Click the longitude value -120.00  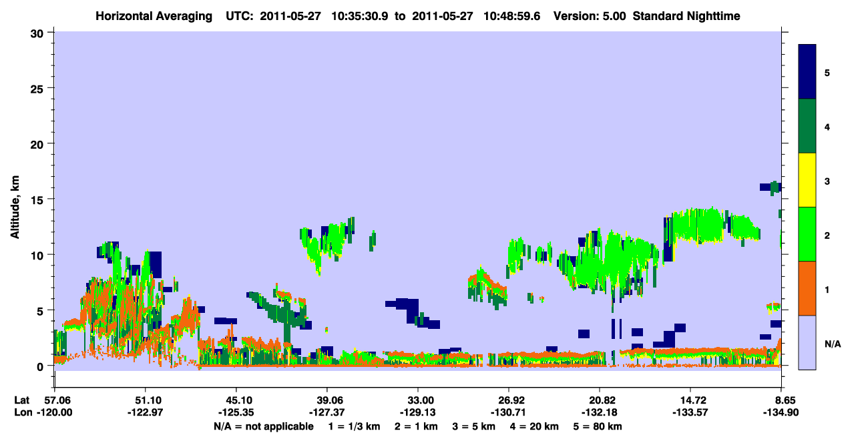click(54, 413)
